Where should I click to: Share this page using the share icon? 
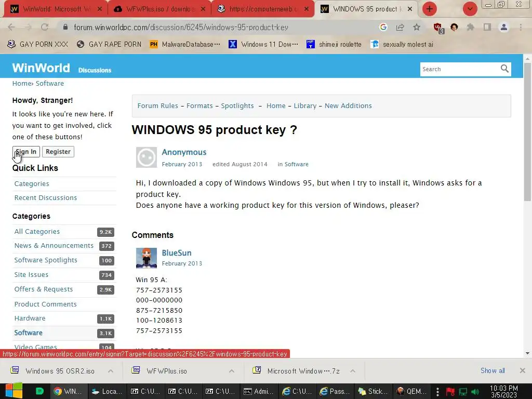[400, 27]
